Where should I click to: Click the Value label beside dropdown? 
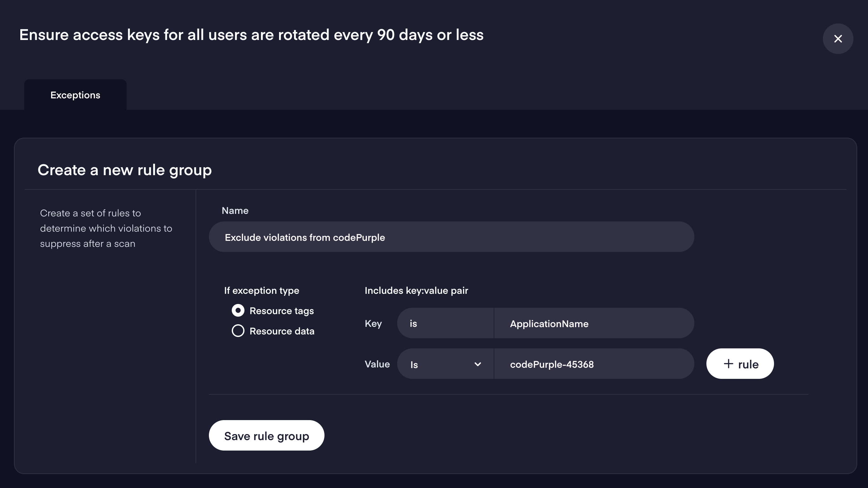pos(377,364)
